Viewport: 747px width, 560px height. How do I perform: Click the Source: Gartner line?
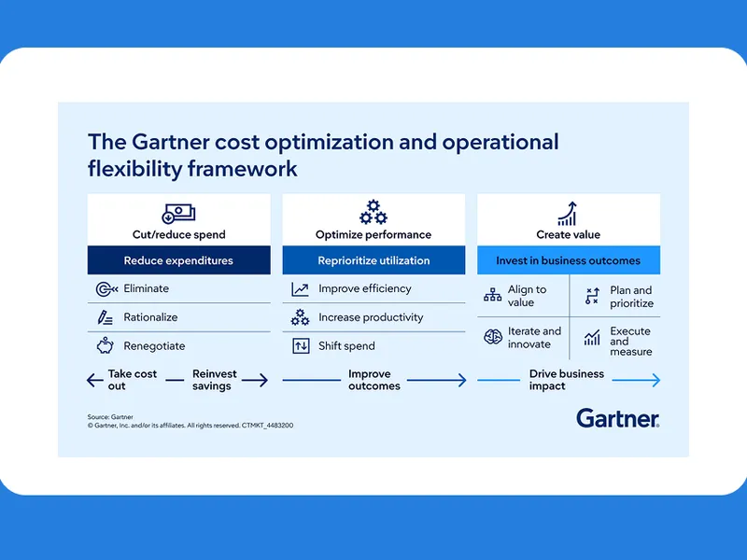110,416
